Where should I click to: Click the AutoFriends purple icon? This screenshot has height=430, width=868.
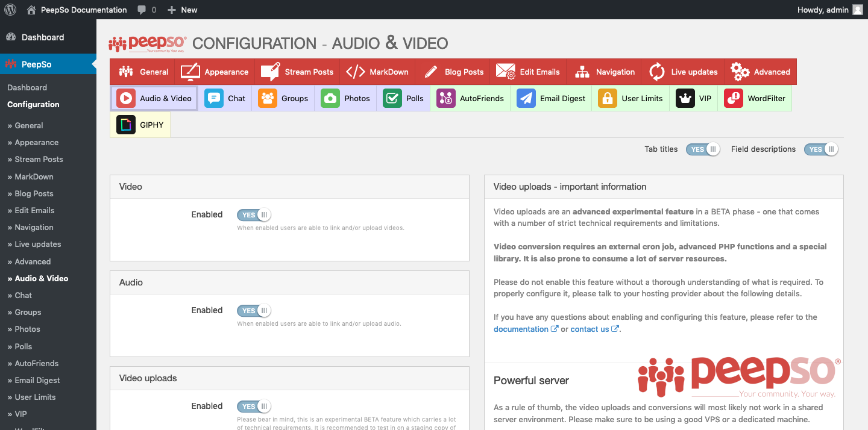pos(446,98)
